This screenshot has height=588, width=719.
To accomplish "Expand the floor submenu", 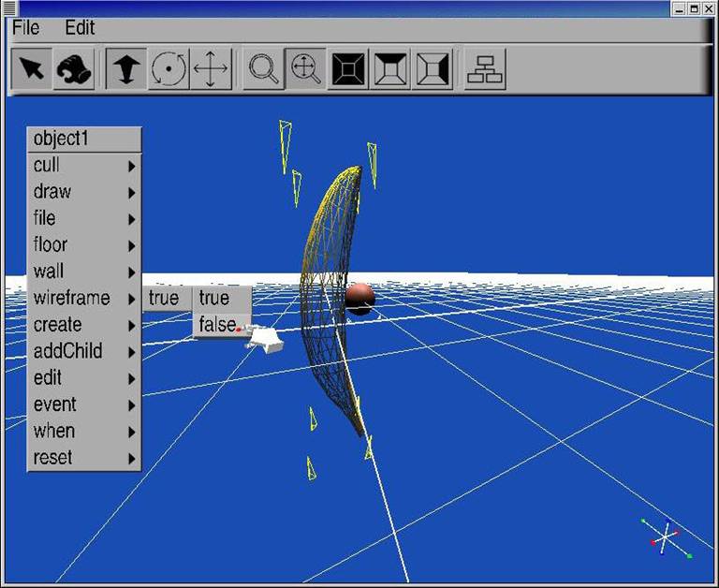I will pyautogui.click(x=84, y=245).
